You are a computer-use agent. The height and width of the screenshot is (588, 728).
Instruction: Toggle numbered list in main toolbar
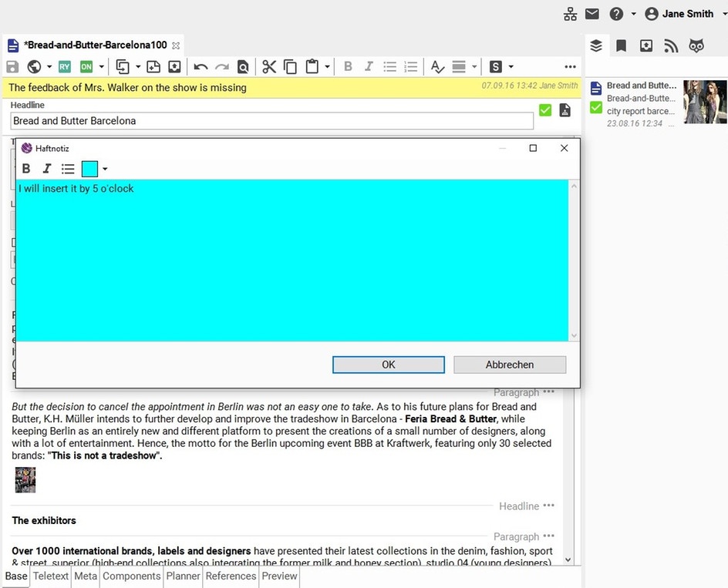411,67
